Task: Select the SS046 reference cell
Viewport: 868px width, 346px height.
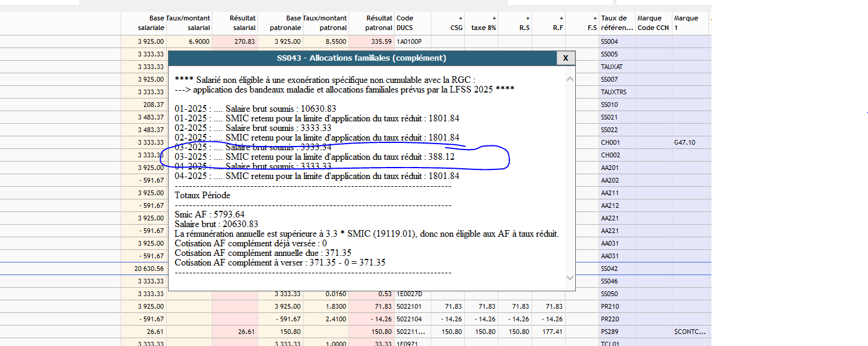Action: click(x=617, y=281)
